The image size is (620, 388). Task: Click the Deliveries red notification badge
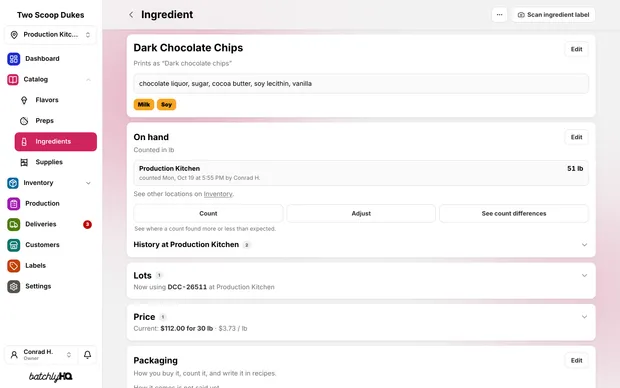pyautogui.click(x=87, y=225)
